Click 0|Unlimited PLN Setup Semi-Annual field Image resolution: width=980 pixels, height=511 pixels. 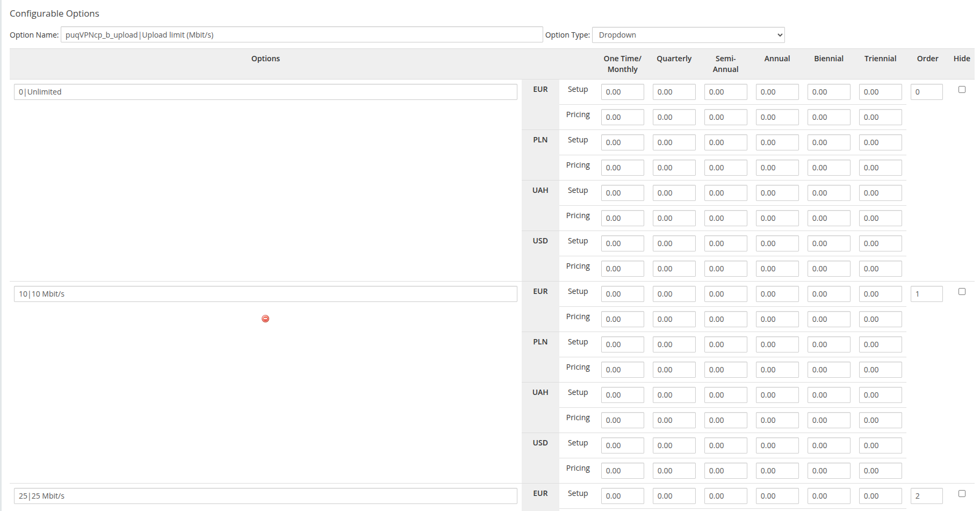[726, 142]
